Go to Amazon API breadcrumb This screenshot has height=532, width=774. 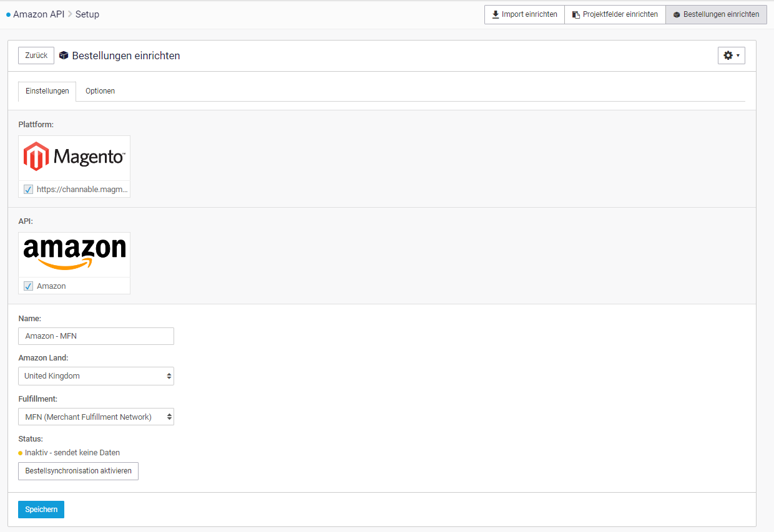pyautogui.click(x=39, y=14)
